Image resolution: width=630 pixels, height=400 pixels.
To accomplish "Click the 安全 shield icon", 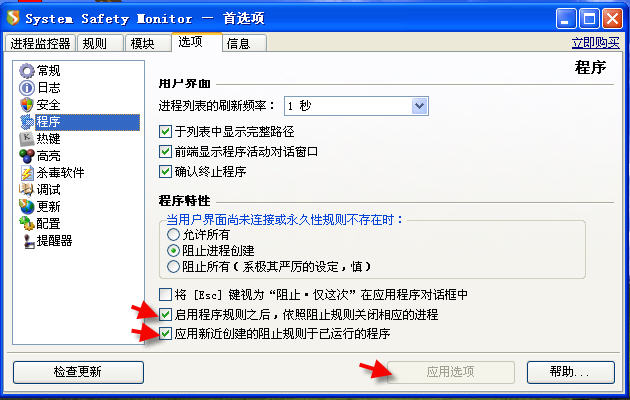I will [x=27, y=105].
